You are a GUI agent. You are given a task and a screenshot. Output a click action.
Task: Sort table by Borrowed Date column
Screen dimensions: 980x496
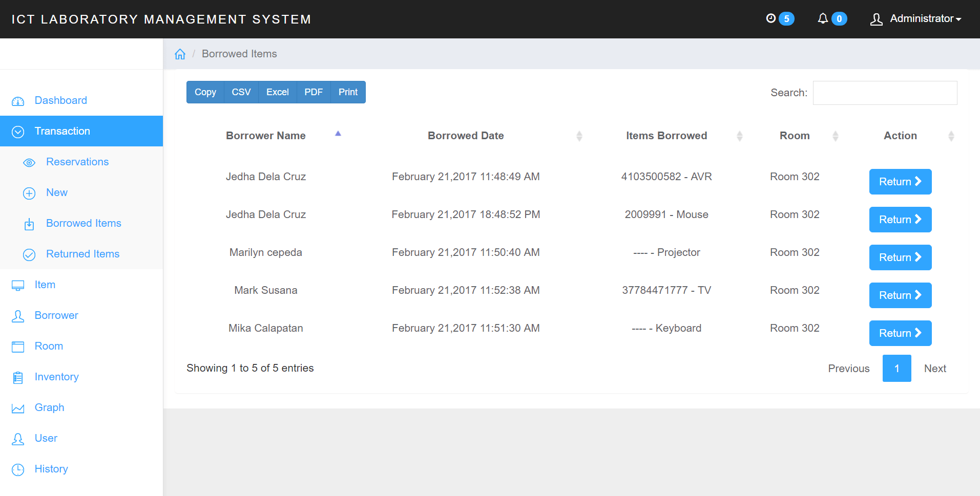click(x=466, y=136)
